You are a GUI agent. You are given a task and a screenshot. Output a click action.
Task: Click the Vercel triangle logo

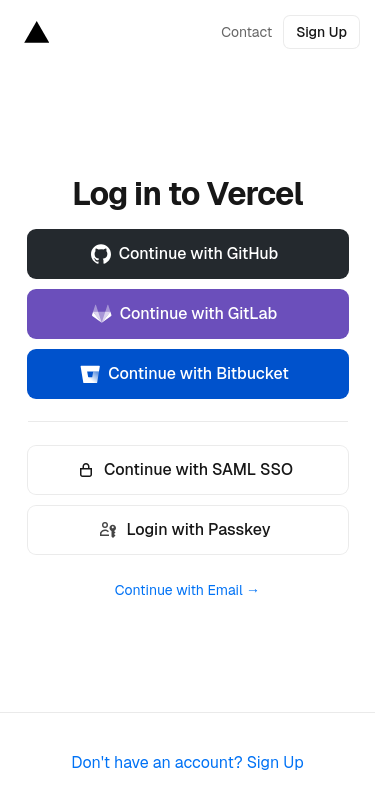point(37,32)
